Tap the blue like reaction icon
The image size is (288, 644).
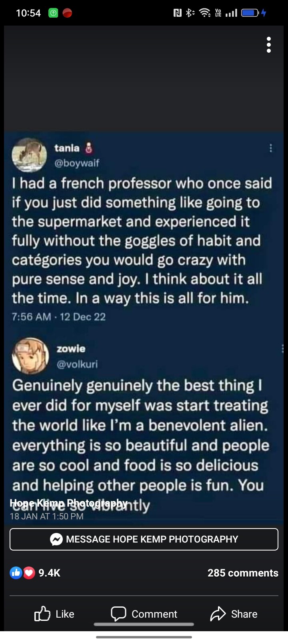[16, 573]
